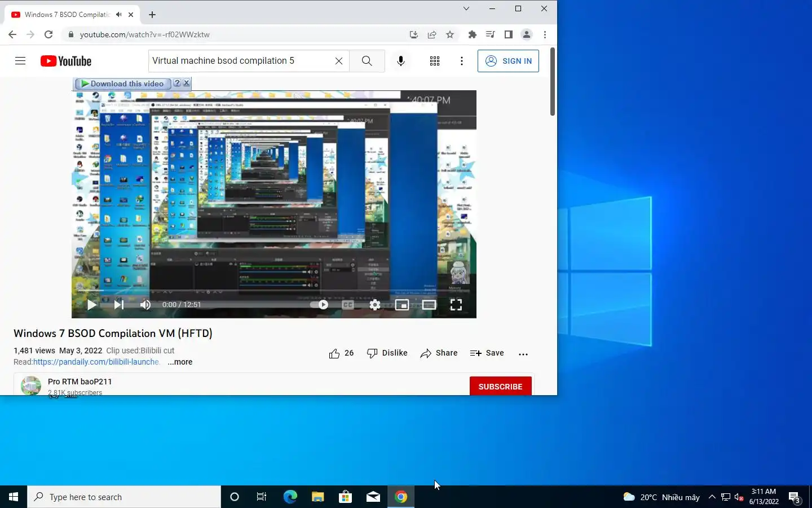This screenshot has height=508, width=812.
Task: Click the red SUBSCRIBE button
Action: tap(500, 386)
